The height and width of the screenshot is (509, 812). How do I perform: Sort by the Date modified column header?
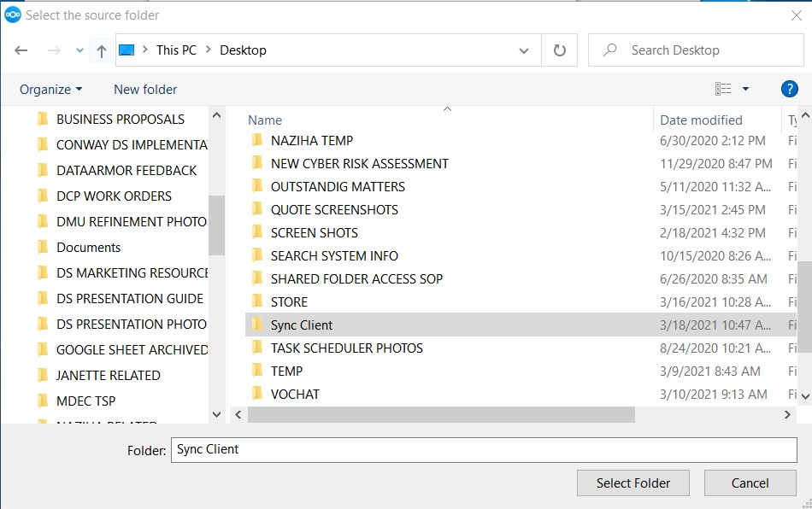[701, 120]
